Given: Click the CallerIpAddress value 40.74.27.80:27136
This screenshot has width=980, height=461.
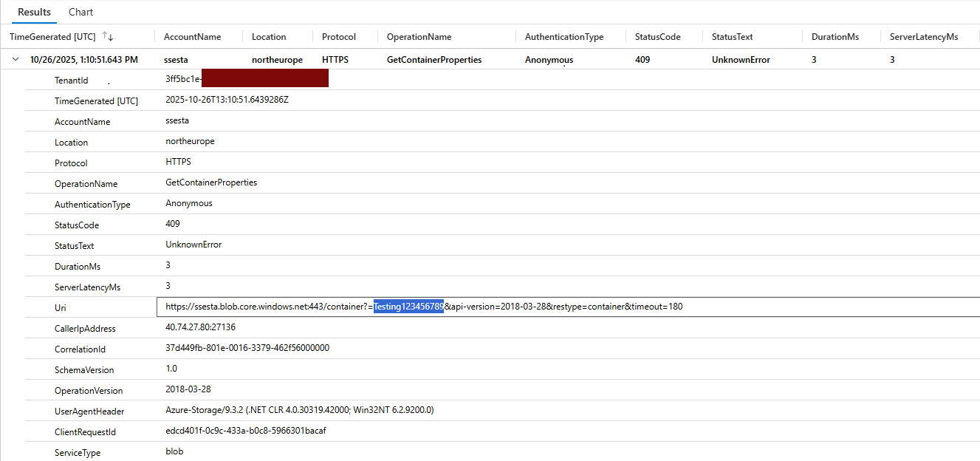Looking at the screenshot, I should [200, 327].
